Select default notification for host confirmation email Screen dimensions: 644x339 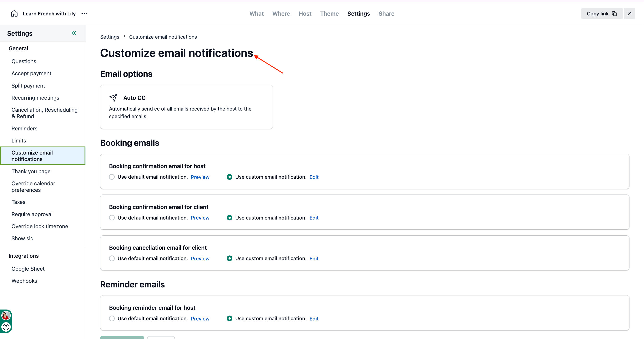112,177
